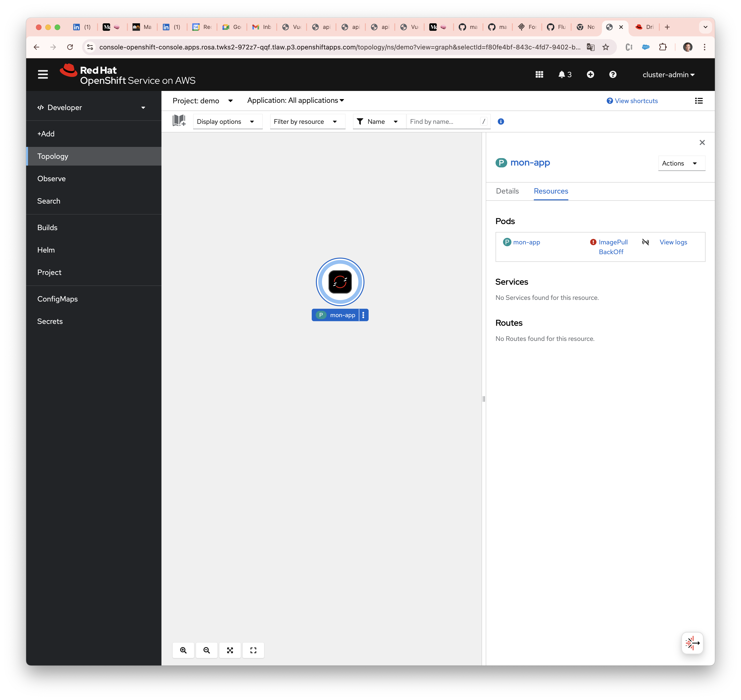This screenshot has height=700, width=741.
Task: Click the zoom in button in topology
Action: (x=183, y=650)
